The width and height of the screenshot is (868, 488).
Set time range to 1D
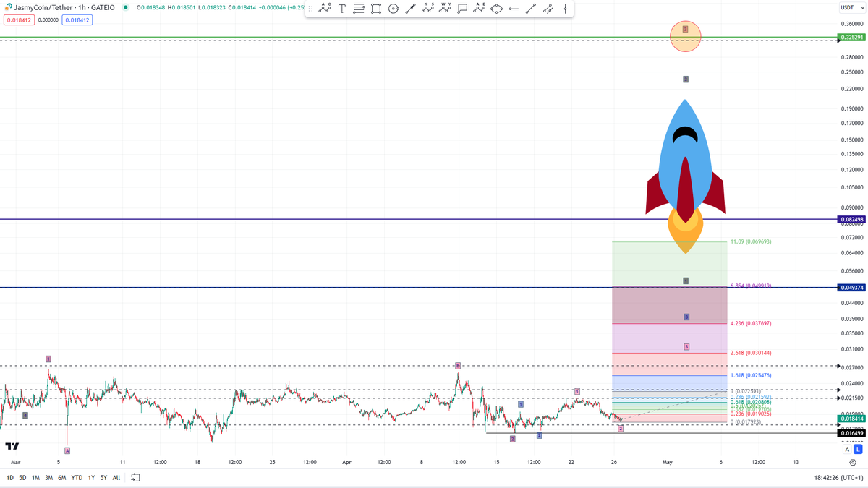[x=10, y=478]
